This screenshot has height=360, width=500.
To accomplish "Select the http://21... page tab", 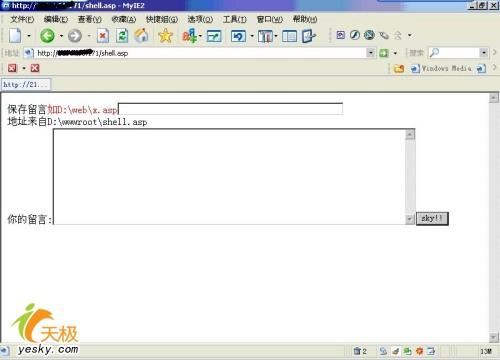I will tap(26, 85).
